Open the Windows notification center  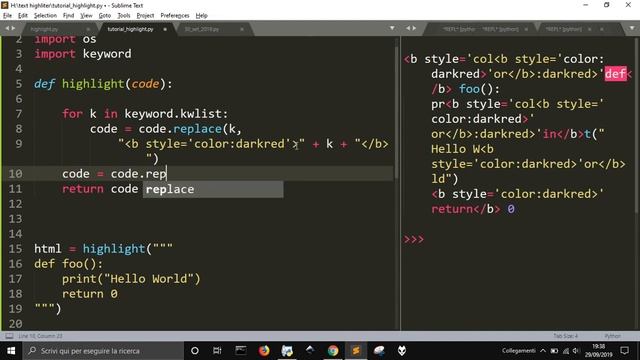[624, 351]
